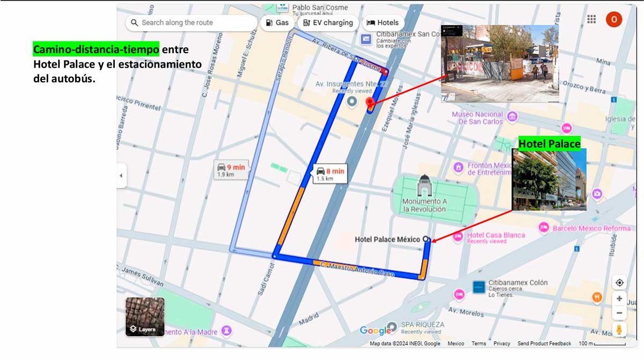
Task: Click the Hotel Casa Blanca pin
Action: tap(458, 237)
